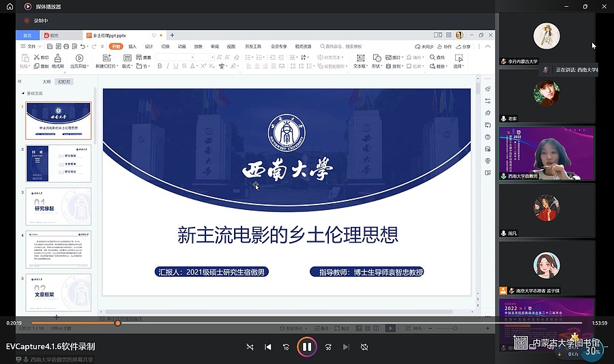Expand the quick access toolbar customization arrow

102,46
